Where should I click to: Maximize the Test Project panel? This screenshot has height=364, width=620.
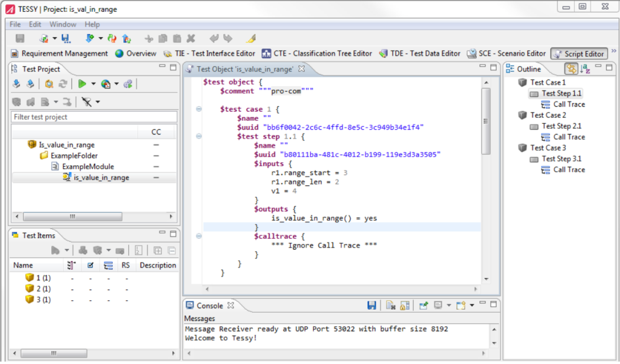173,68
